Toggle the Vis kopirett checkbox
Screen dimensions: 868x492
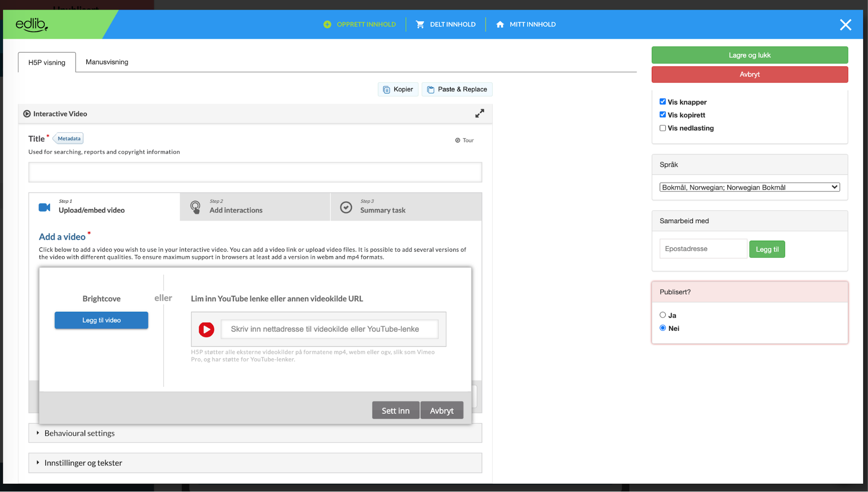(x=663, y=115)
